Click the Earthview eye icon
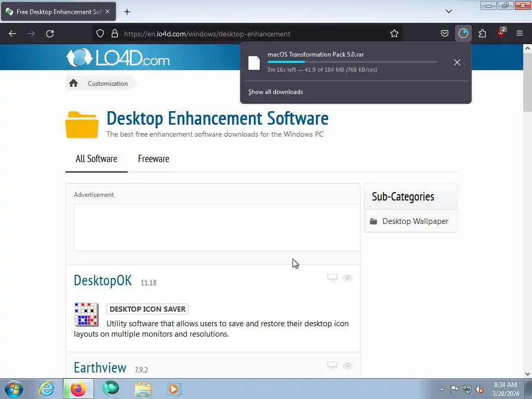 pos(348,366)
